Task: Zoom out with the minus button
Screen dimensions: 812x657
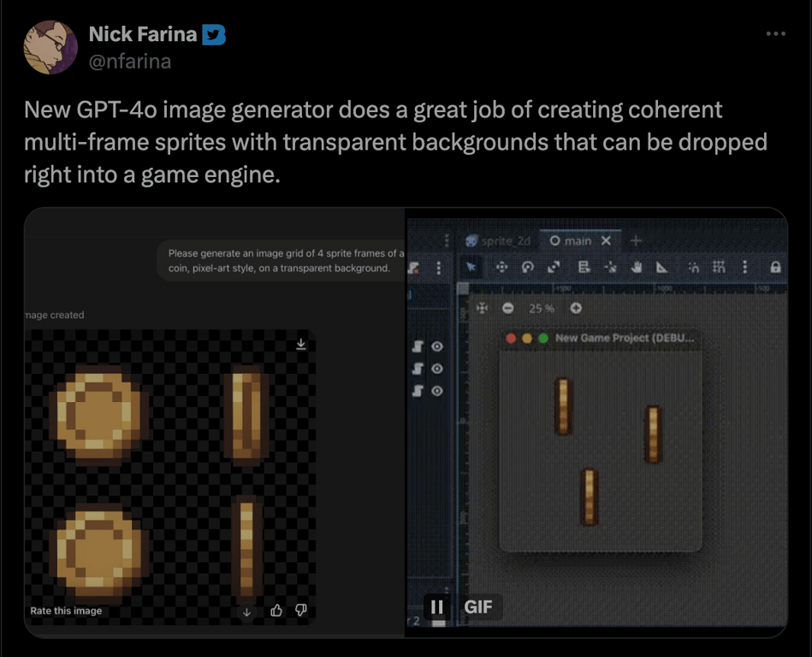Action: coord(508,309)
